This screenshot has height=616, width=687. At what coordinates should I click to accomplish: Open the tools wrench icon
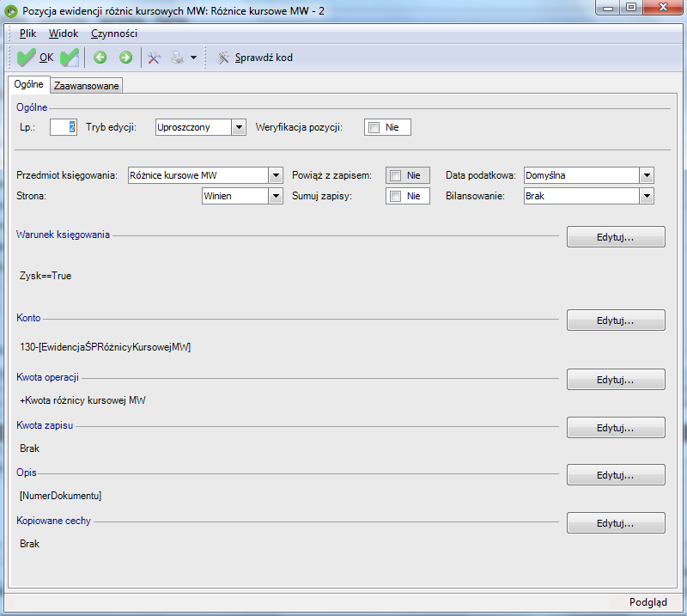pyautogui.click(x=154, y=58)
